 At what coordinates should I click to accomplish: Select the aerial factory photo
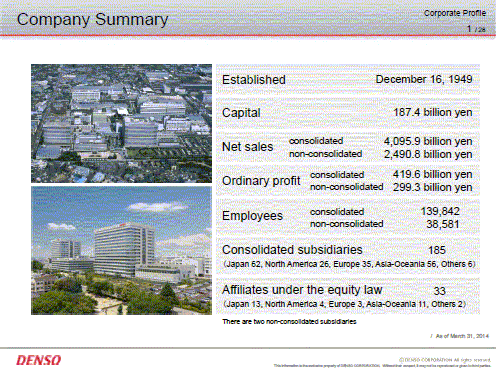[x=121, y=123]
